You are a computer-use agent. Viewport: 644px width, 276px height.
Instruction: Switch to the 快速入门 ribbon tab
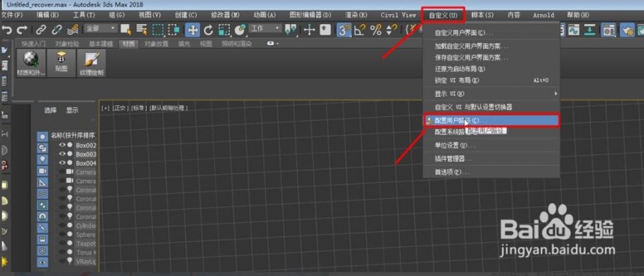[x=33, y=43]
